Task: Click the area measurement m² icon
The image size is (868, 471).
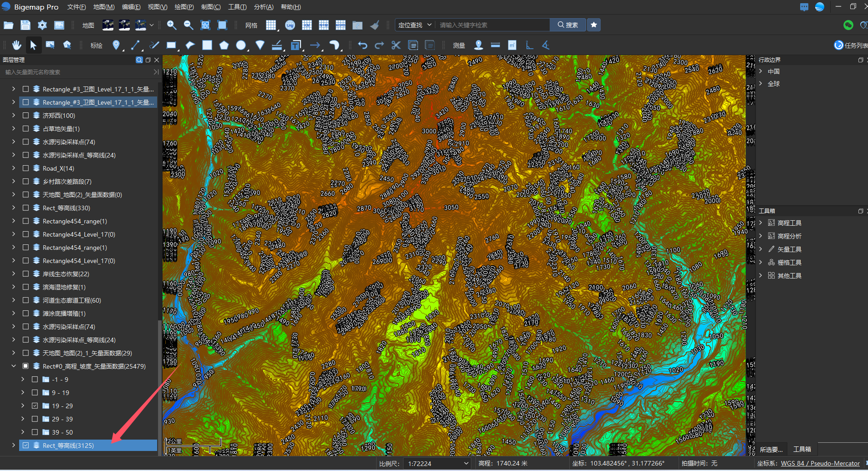Action: tap(512, 45)
